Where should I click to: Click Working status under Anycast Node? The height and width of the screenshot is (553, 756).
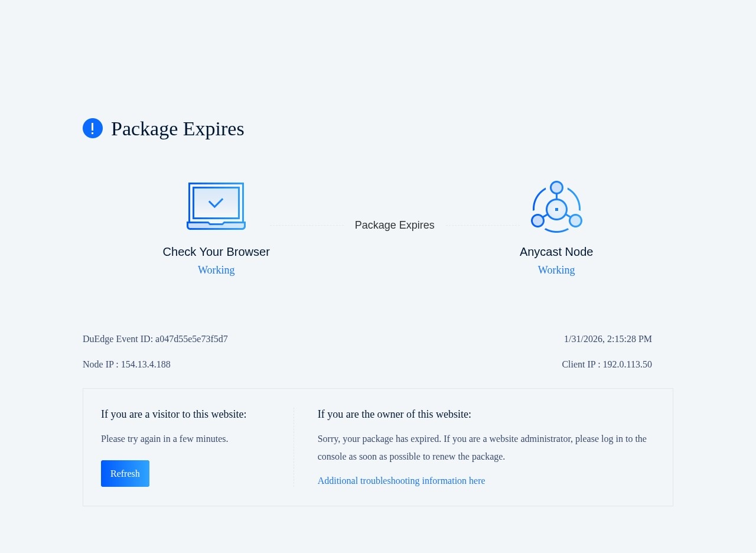[556, 270]
